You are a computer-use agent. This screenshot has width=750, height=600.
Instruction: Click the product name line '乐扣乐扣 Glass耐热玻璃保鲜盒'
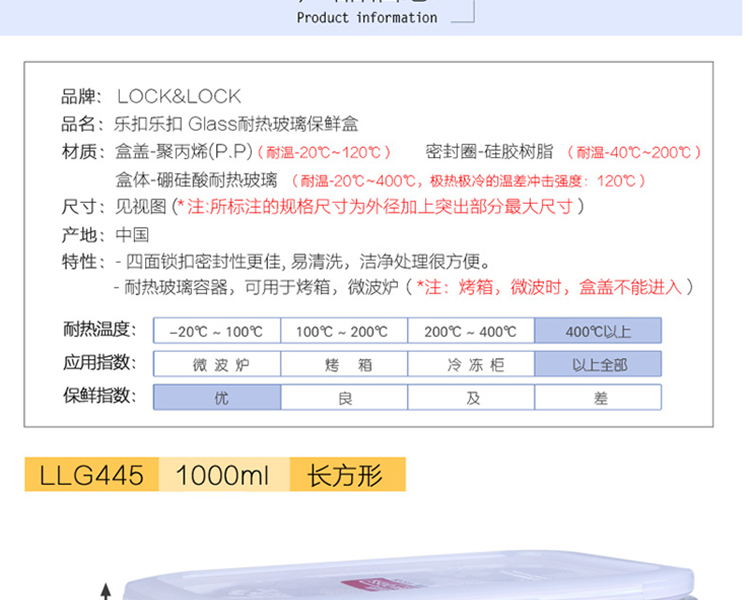pyautogui.click(x=236, y=124)
